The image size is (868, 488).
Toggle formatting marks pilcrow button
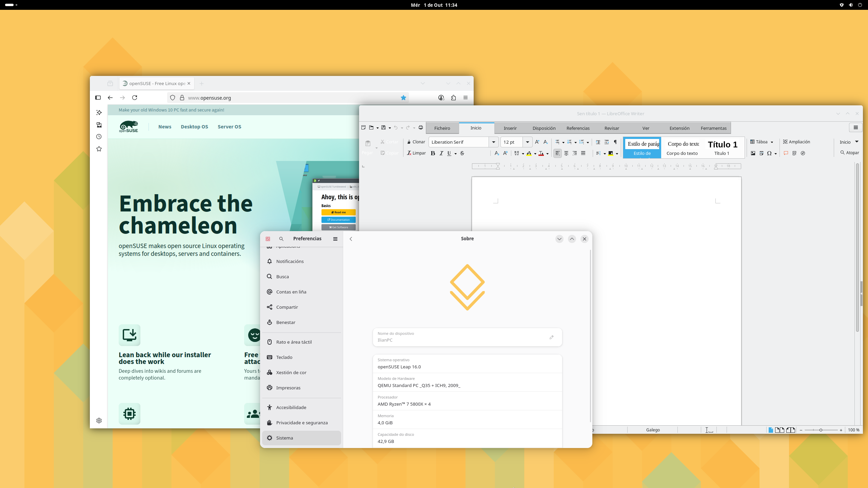[x=615, y=142]
